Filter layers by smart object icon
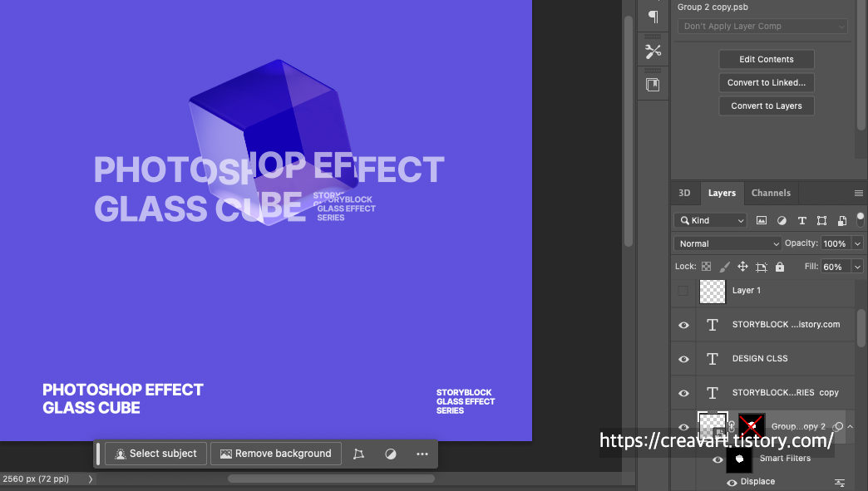 (x=842, y=220)
